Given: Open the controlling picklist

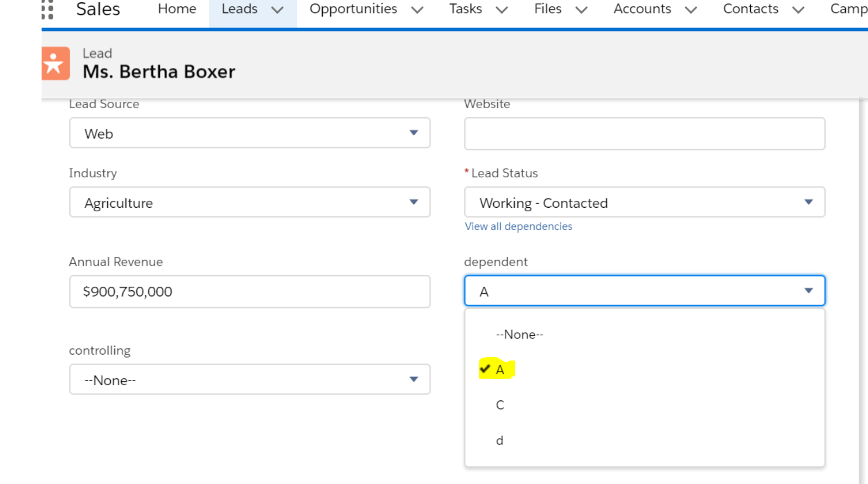Looking at the screenshot, I should (x=250, y=380).
